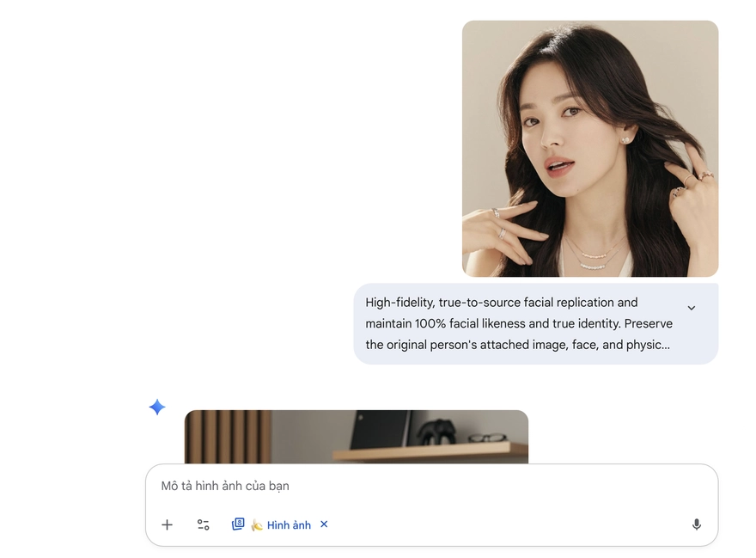Remove the Hình ảnh tool chip
756x558 pixels.
coord(324,524)
